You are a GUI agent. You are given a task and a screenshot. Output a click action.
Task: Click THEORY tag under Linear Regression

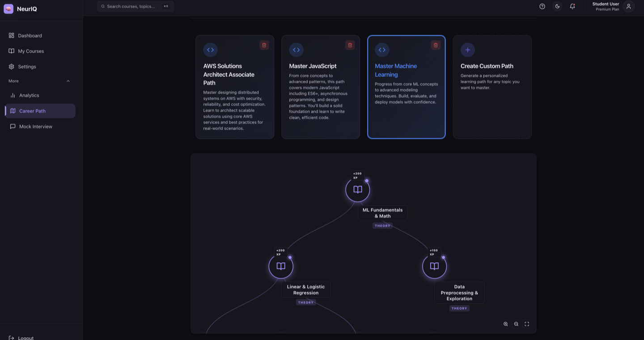click(x=306, y=302)
